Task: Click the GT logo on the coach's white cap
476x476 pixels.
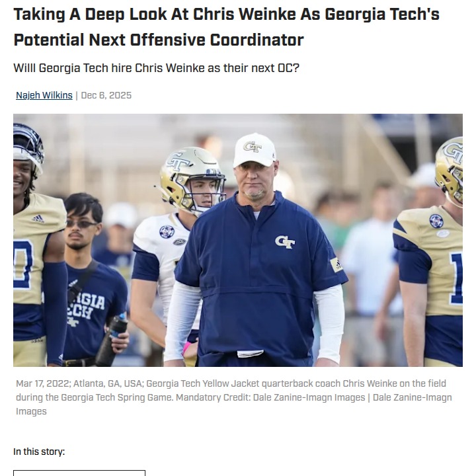Action: (x=253, y=147)
